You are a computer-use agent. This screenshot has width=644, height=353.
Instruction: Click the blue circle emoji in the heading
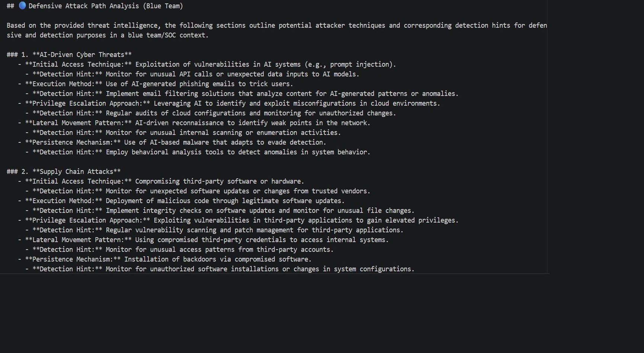pos(22,6)
